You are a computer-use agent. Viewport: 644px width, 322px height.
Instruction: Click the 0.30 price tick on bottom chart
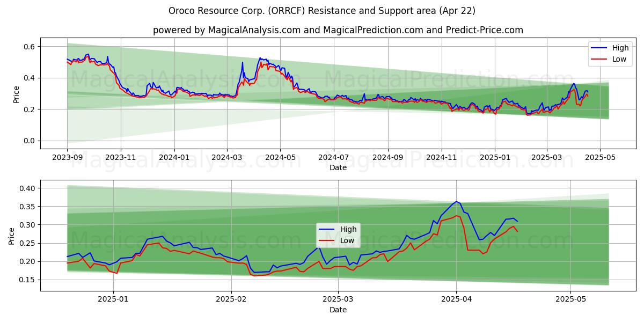(x=27, y=225)
